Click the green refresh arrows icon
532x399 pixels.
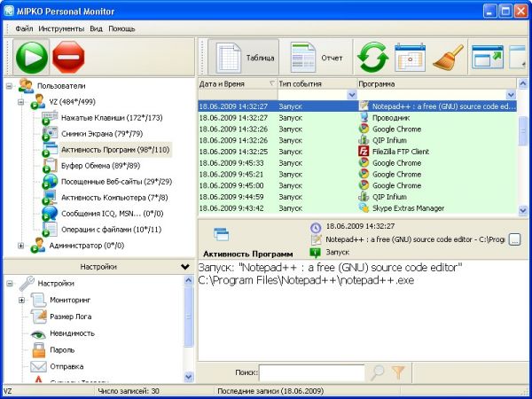coord(373,59)
